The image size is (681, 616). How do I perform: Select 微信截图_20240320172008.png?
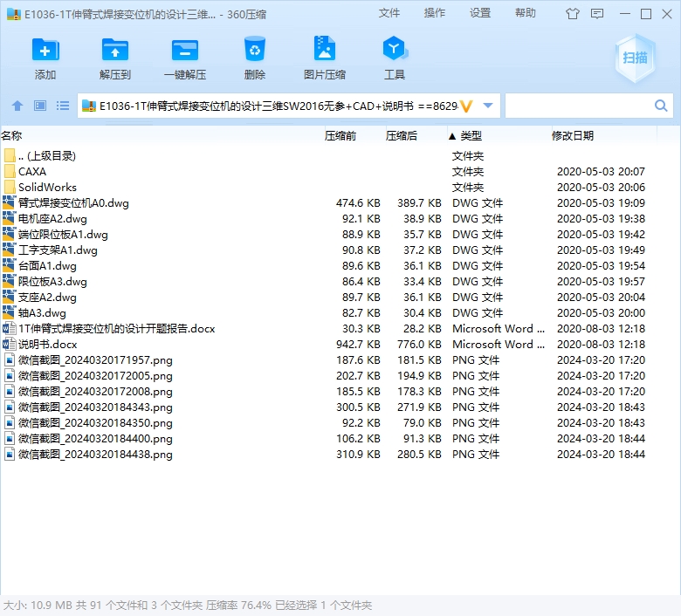pyautogui.click(x=95, y=391)
